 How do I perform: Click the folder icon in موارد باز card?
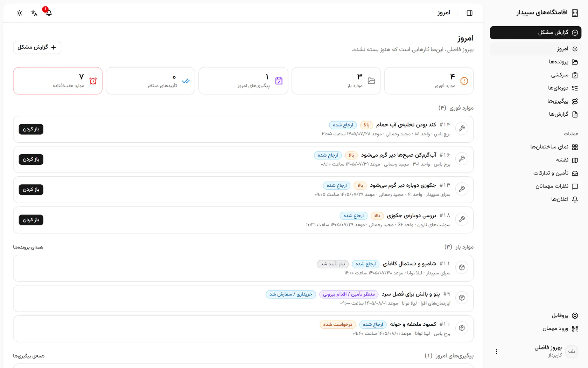point(371,81)
